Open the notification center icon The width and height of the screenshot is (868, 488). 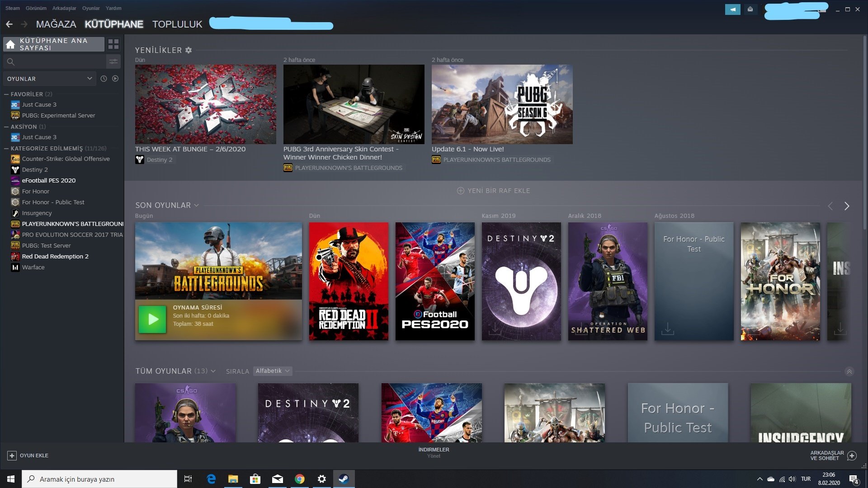pyautogui.click(x=854, y=479)
